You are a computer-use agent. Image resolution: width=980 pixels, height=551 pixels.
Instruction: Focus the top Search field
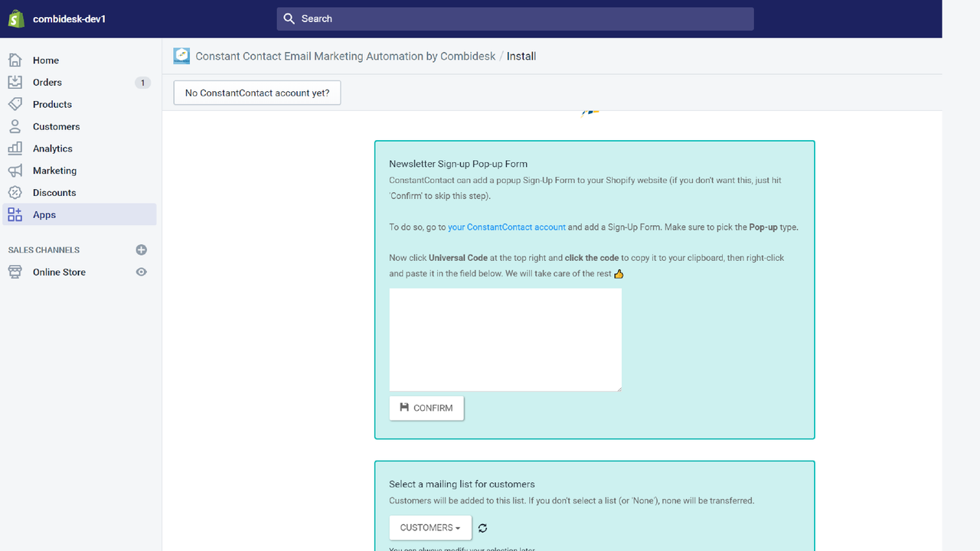[515, 18]
